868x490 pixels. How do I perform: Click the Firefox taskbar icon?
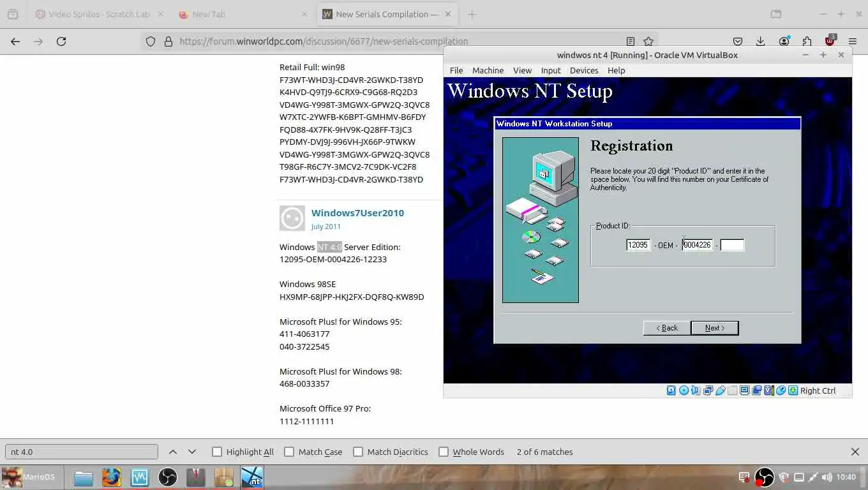(x=111, y=477)
